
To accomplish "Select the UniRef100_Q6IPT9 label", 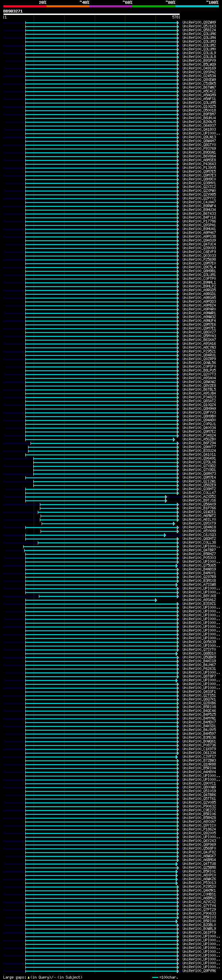I will click(x=199, y=932).
